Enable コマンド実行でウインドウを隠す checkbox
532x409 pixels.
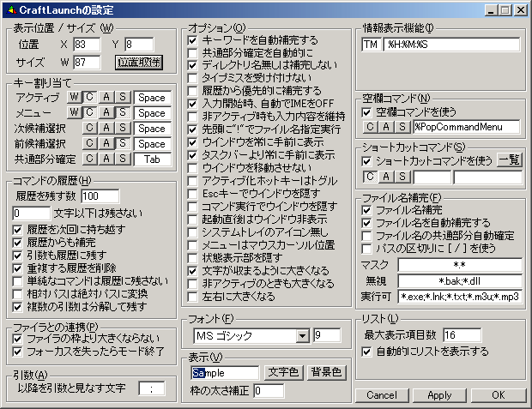click(192, 207)
